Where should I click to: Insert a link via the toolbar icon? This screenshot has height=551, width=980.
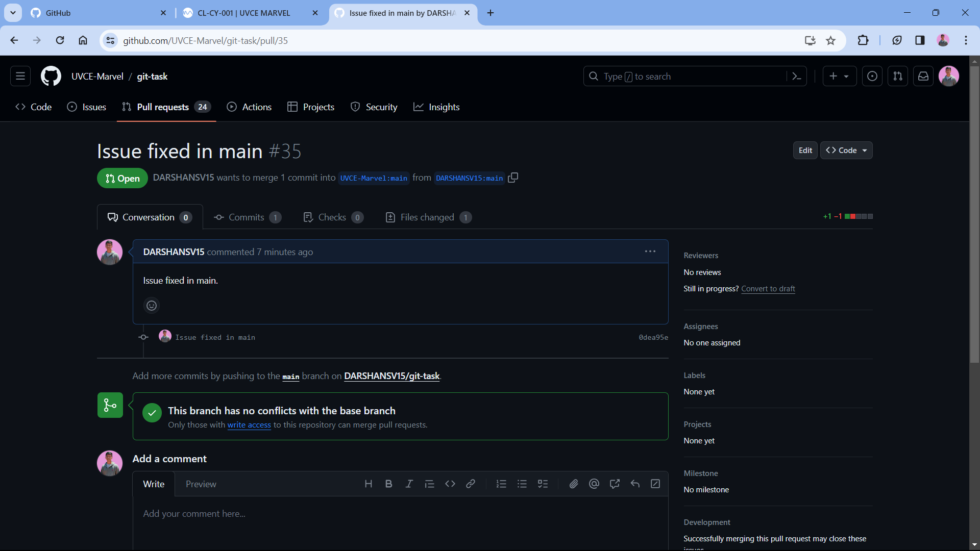pos(470,484)
